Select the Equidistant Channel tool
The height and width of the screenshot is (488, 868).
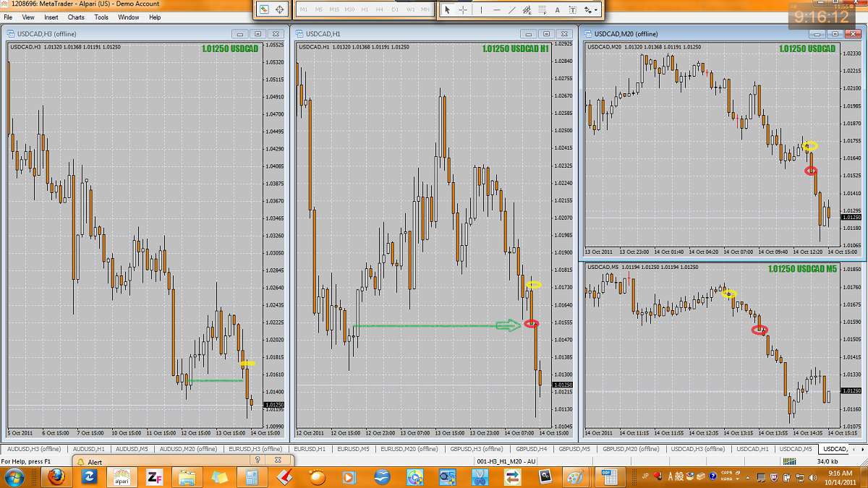[x=526, y=9]
